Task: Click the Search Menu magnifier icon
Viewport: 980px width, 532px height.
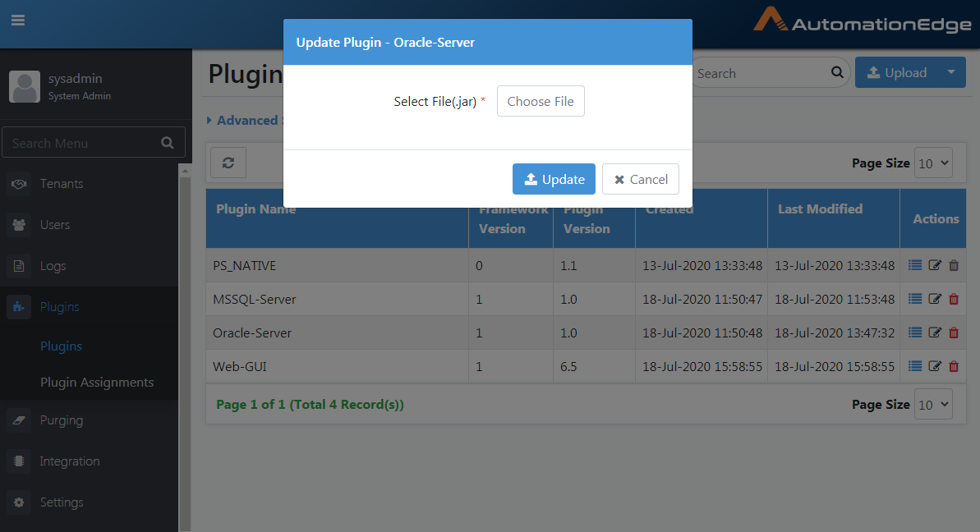Action: point(168,142)
